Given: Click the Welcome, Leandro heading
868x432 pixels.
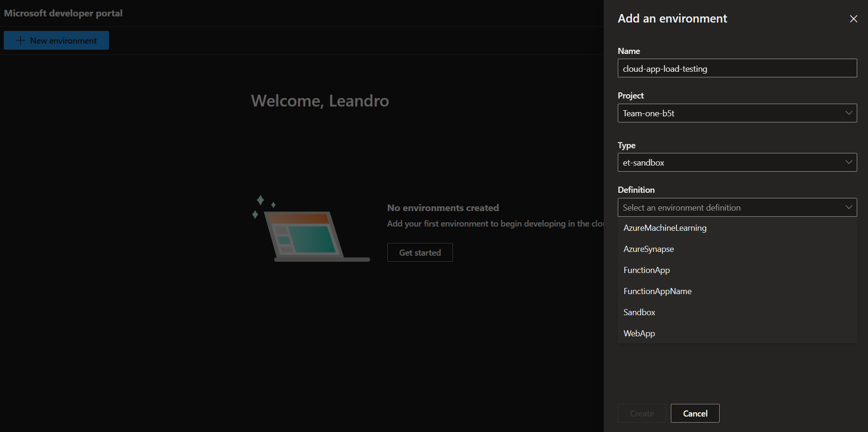Looking at the screenshot, I should coord(320,101).
